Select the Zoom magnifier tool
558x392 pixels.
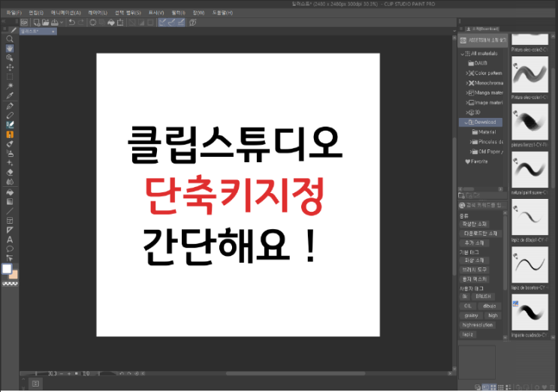point(10,39)
